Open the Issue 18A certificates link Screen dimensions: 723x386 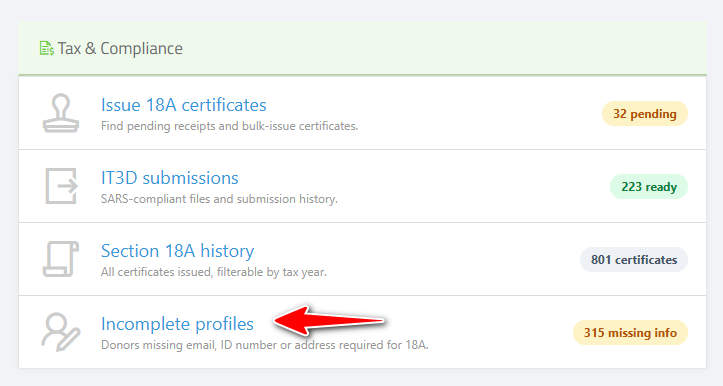pyautogui.click(x=184, y=105)
